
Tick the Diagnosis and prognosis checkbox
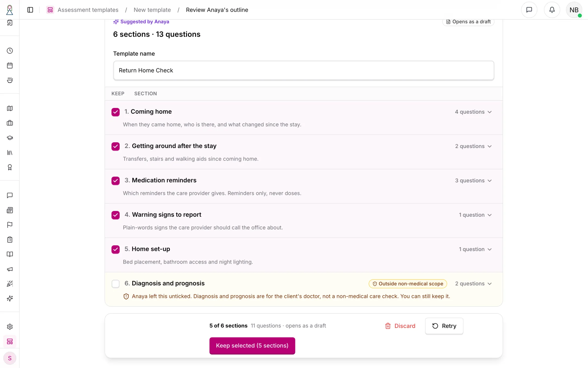tap(115, 284)
